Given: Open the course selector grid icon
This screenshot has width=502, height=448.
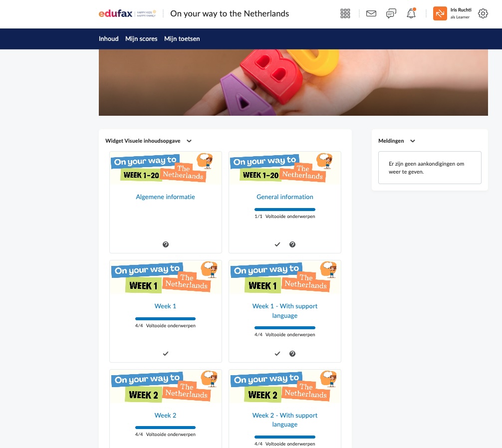Looking at the screenshot, I should point(345,13).
